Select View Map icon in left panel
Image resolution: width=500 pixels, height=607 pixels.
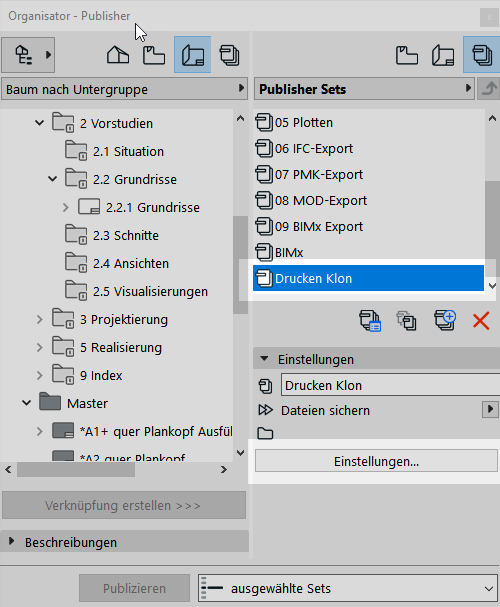154,55
